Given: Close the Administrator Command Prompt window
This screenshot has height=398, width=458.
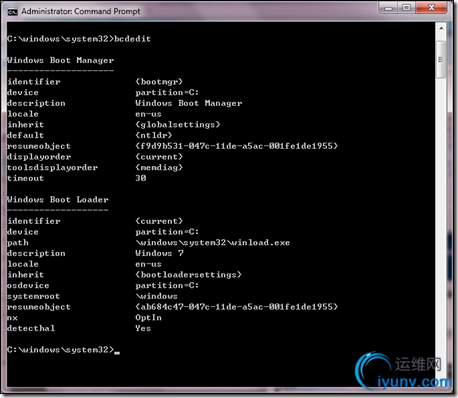Looking at the screenshot, I should (x=431, y=8).
